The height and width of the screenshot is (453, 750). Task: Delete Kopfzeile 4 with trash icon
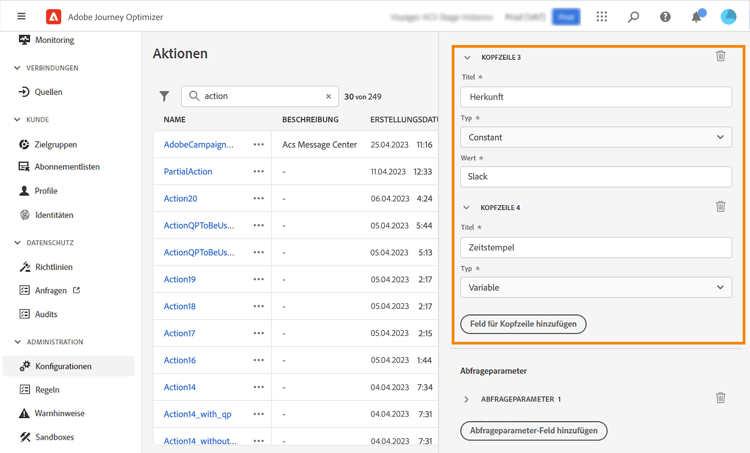pos(720,207)
